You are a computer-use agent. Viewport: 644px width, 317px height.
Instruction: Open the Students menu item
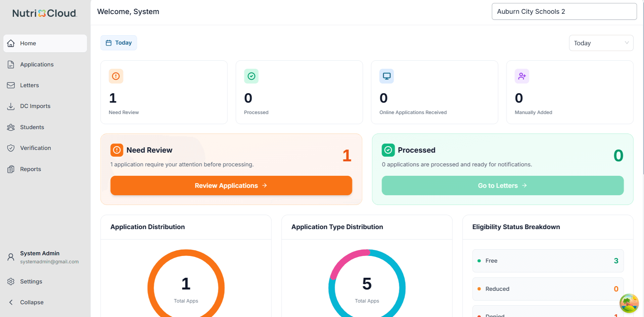45,127
